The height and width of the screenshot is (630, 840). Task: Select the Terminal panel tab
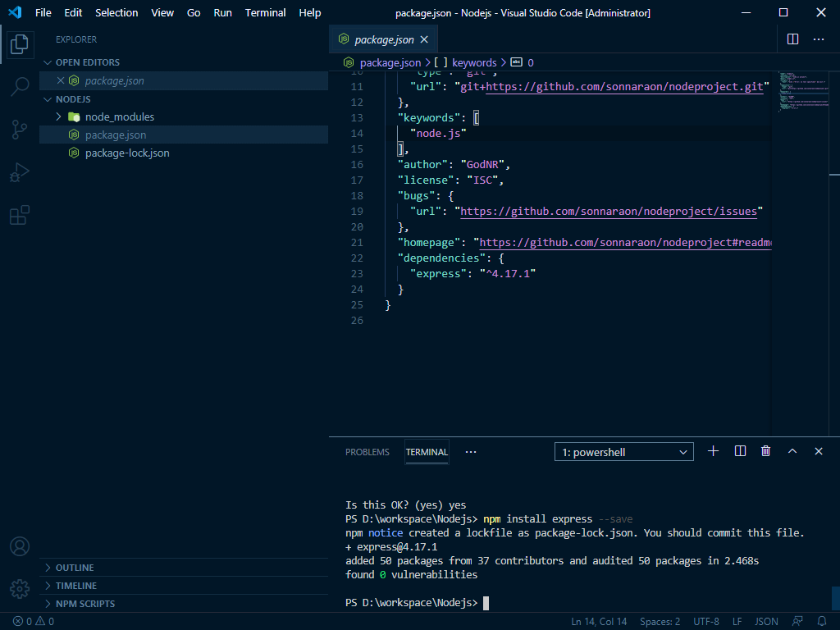pos(427,452)
